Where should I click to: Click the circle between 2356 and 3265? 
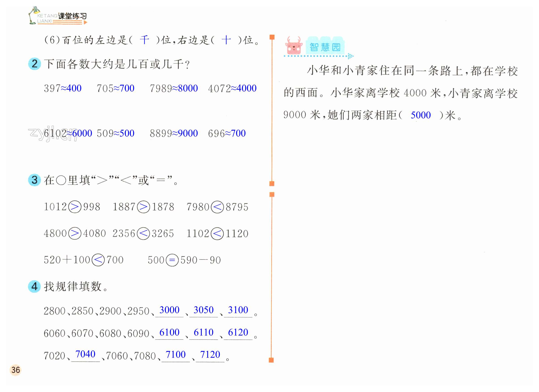coord(144,234)
